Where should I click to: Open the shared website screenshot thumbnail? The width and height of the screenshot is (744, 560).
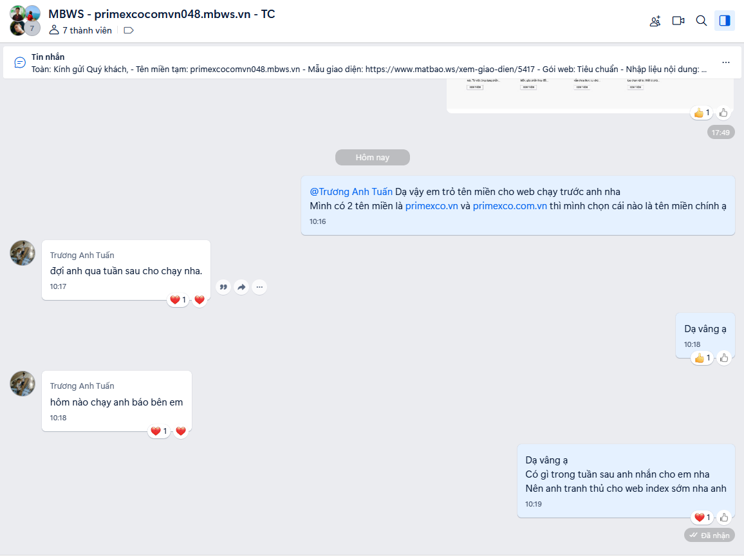(x=590, y=95)
